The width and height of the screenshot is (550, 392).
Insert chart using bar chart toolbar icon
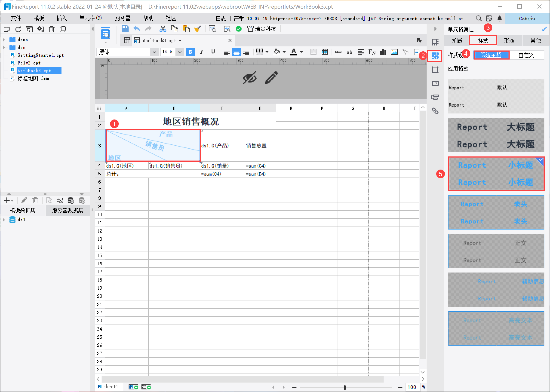pyautogui.click(x=383, y=52)
